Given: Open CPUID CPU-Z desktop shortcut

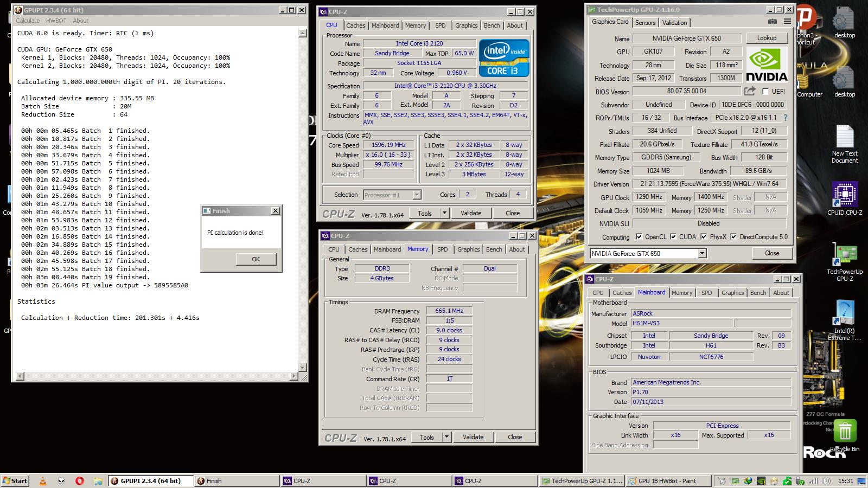Looking at the screenshot, I should pos(845,198).
